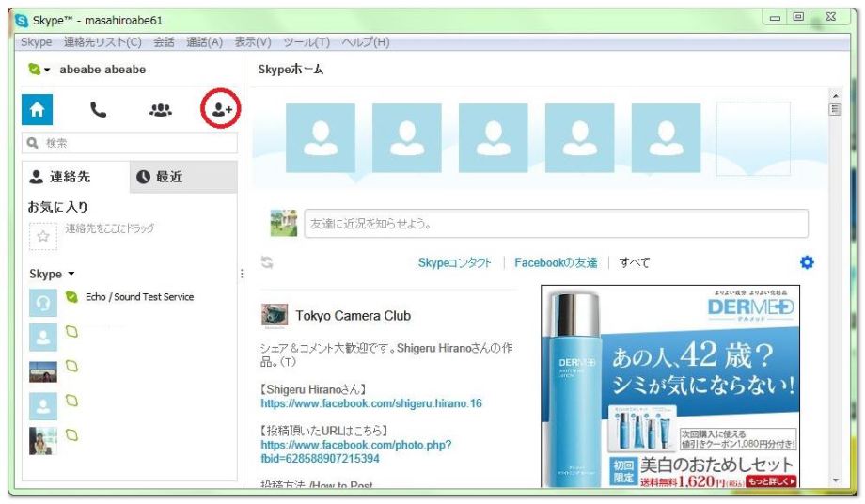The image size is (865, 504).
Task: Open the 会話 menu
Action: point(164,42)
